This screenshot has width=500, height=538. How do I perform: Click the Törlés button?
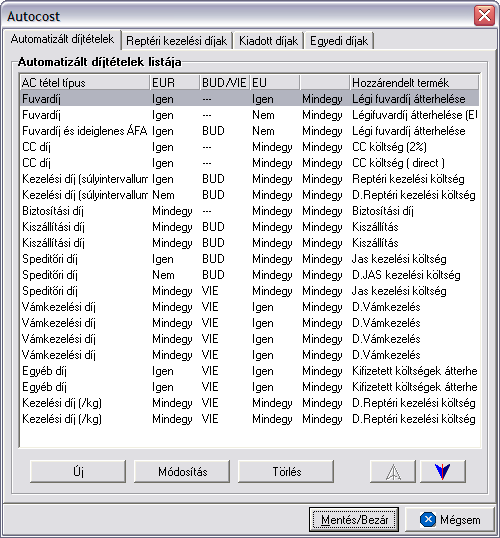click(286, 471)
